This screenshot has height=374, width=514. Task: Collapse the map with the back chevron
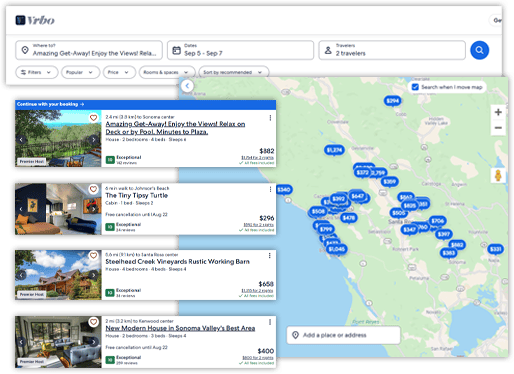click(187, 86)
